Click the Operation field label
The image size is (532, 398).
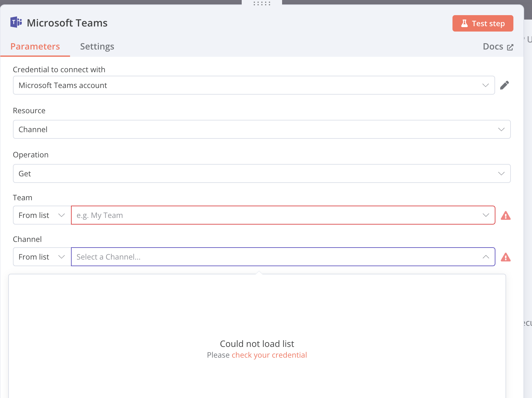(31, 155)
